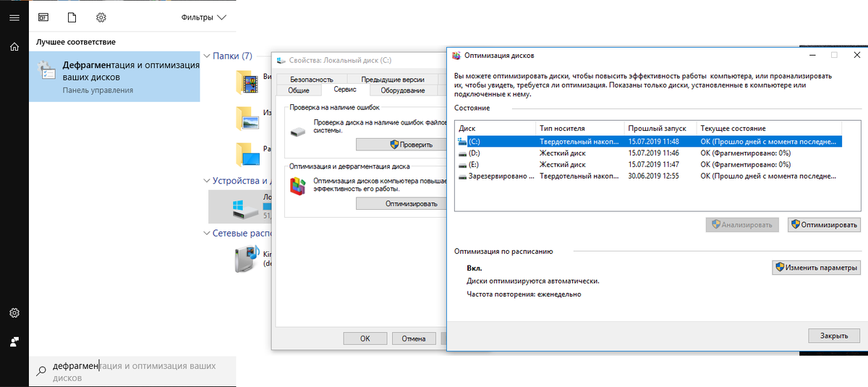Close the Оптимизация дисков window with the X
The height and width of the screenshot is (387, 868).
coord(856,55)
